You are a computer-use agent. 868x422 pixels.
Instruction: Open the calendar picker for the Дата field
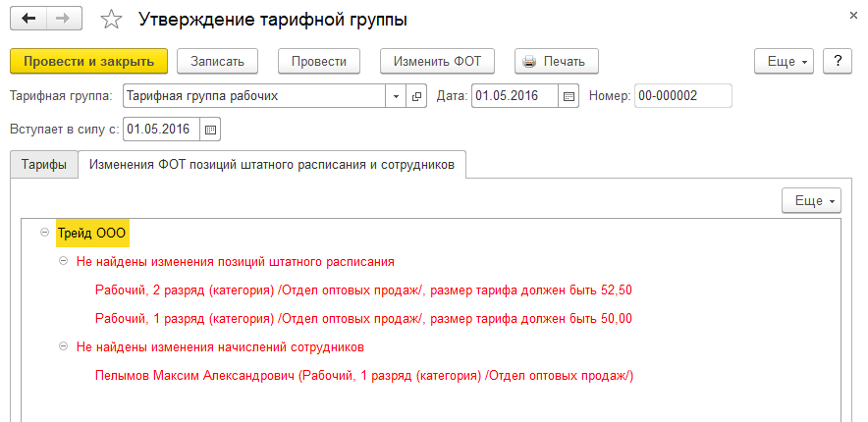click(x=570, y=96)
